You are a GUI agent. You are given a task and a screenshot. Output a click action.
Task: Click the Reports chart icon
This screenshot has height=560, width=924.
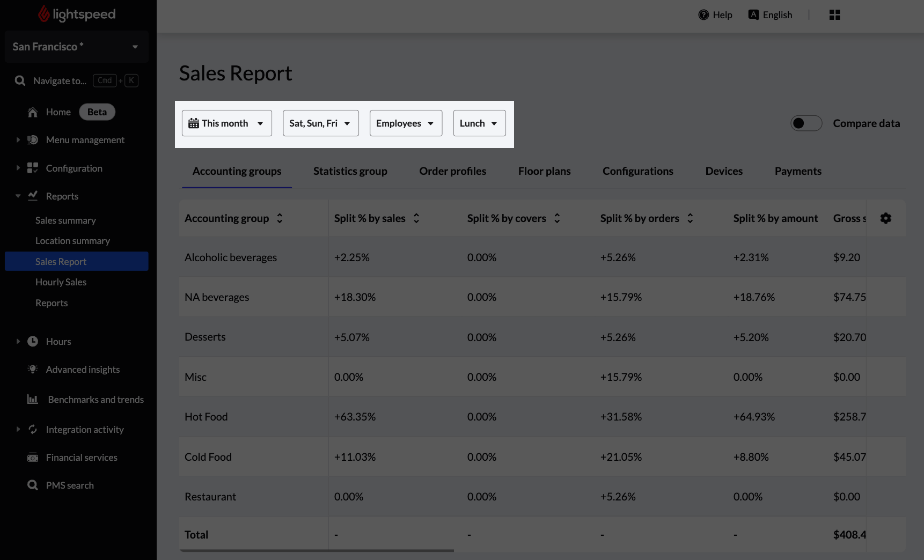(33, 196)
